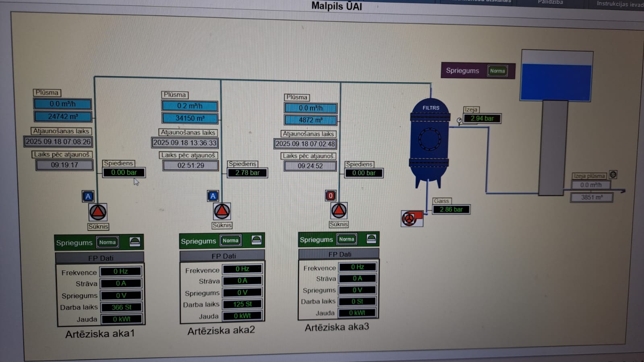Click the alarm dome icon in aka2 Spriegums bar
Screen dimensions: 644x362
(256, 240)
